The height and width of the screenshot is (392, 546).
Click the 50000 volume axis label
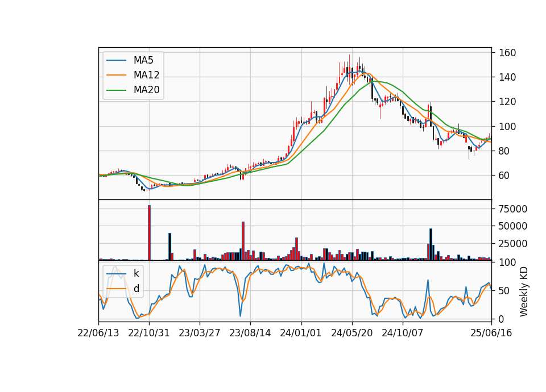513,226
